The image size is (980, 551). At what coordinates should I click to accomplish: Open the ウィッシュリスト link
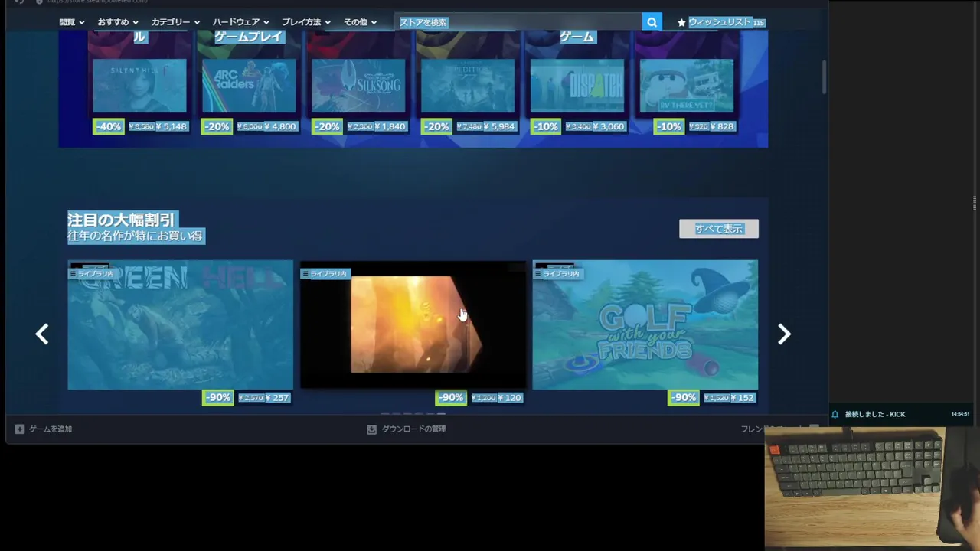click(720, 22)
